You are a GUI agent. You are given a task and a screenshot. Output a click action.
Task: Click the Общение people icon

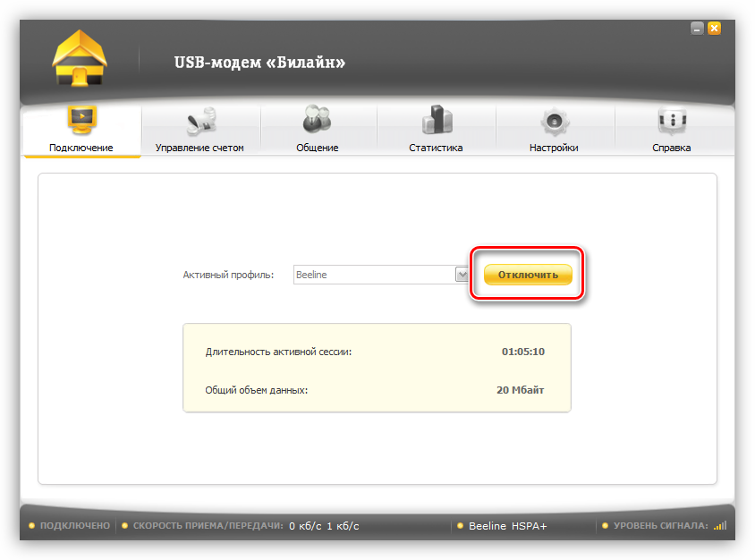click(x=317, y=121)
